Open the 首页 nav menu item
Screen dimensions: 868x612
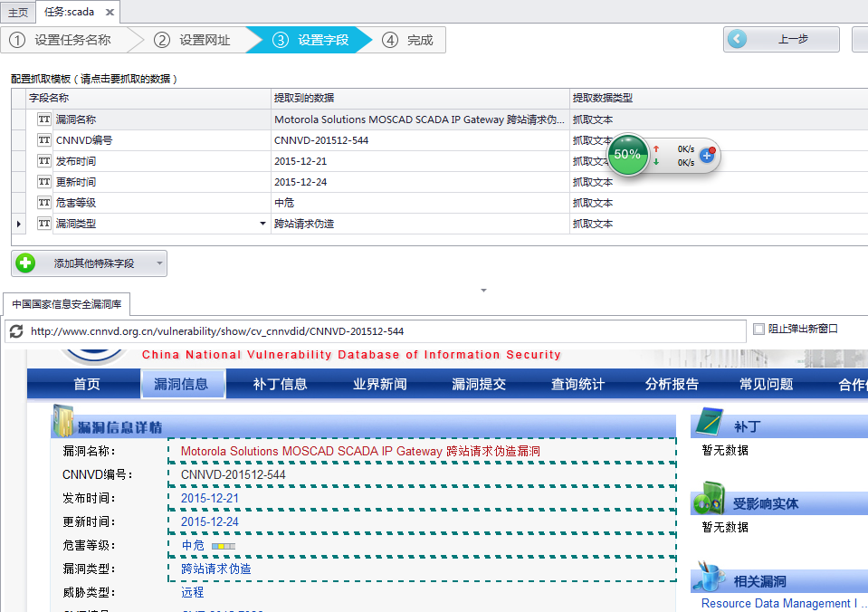click(x=87, y=384)
